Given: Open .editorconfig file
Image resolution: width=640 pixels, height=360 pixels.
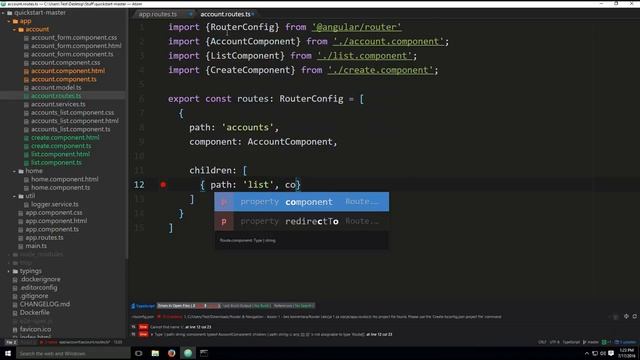Looking at the screenshot, I should click(x=38, y=288).
